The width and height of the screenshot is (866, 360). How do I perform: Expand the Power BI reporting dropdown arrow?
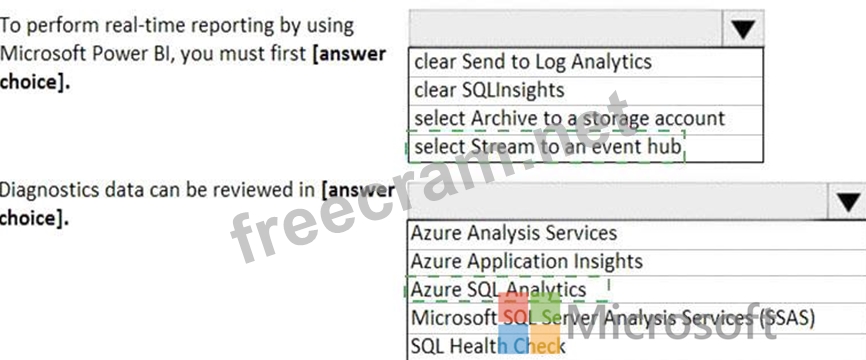743,29
